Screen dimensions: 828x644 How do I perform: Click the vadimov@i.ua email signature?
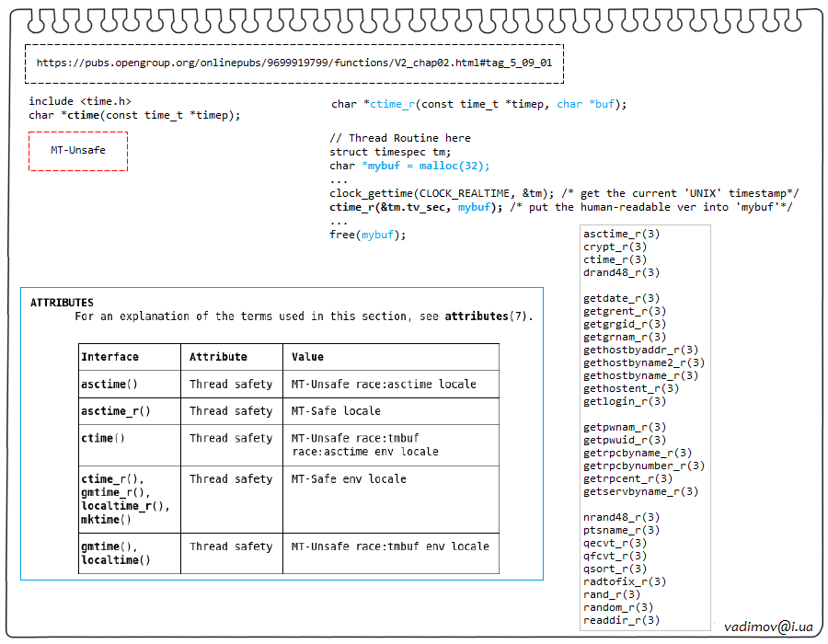click(x=768, y=627)
